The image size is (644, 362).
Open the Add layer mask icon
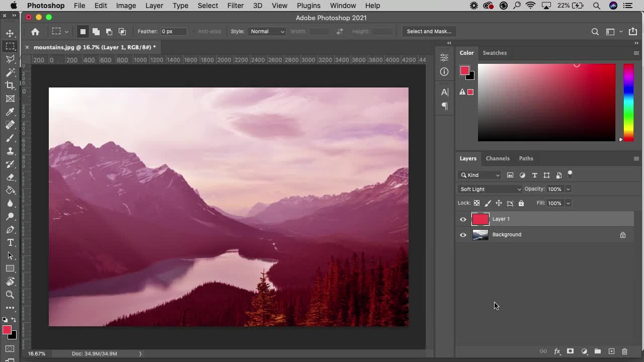point(571,351)
